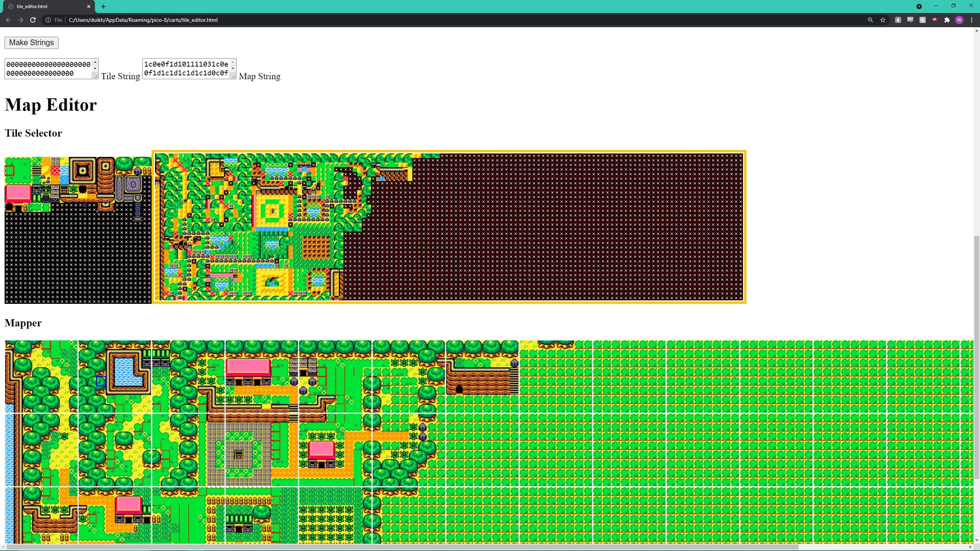Select the black striped stairs tile
The image size is (980, 551).
pyautogui.click(x=37, y=171)
